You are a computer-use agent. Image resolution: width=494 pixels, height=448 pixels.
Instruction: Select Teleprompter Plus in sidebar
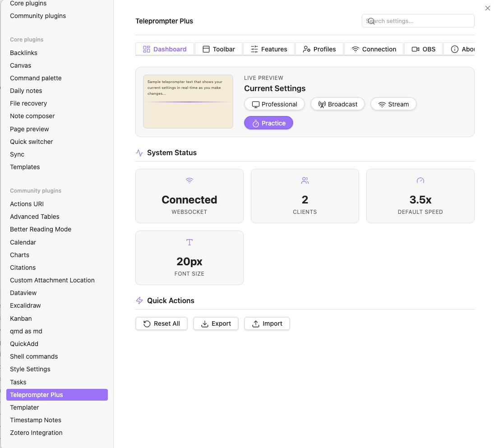point(57,395)
